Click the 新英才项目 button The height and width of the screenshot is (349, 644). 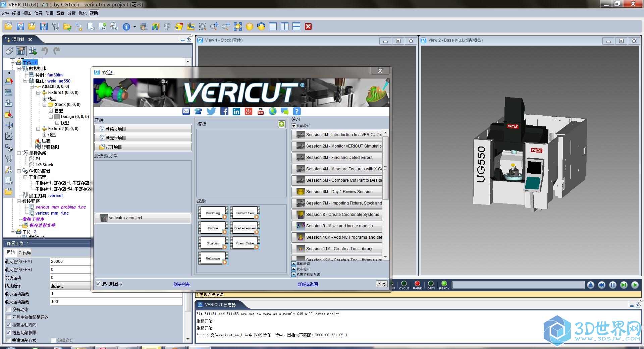pyautogui.click(x=143, y=129)
